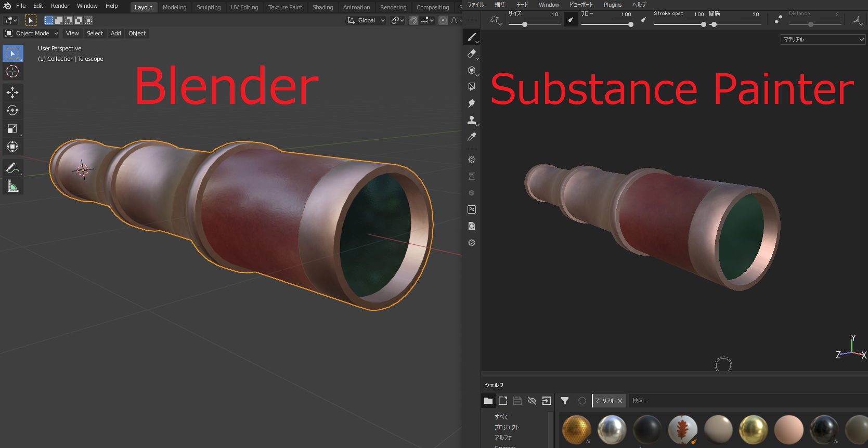The height and width of the screenshot is (448, 868).
Task: Pick the Blender Scale tool
Action: tap(12, 128)
